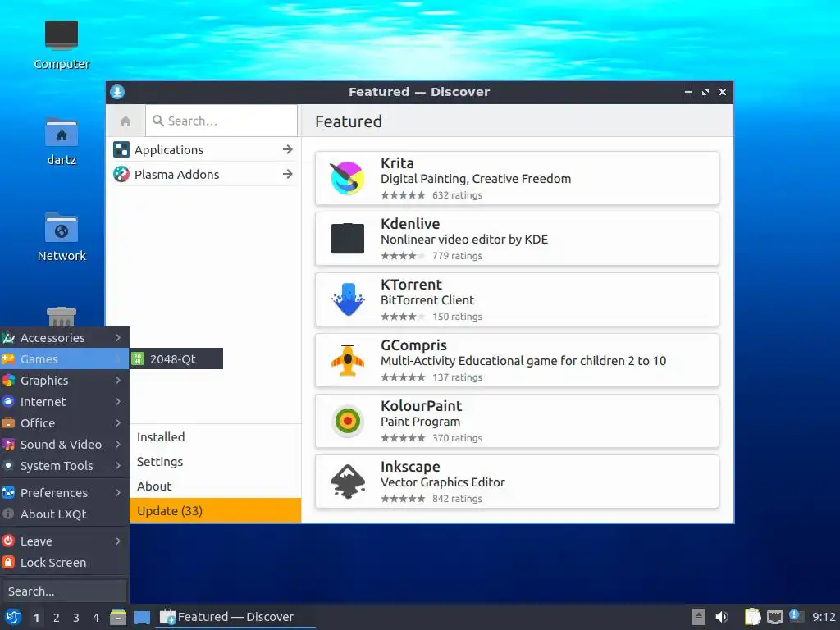Switch to virtual desktop 3
Image resolution: width=840 pixels, height=630 pixels.
76,618
